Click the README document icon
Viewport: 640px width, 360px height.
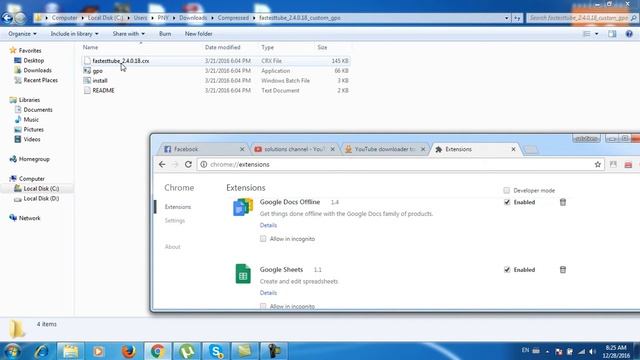tap(87, 90)
